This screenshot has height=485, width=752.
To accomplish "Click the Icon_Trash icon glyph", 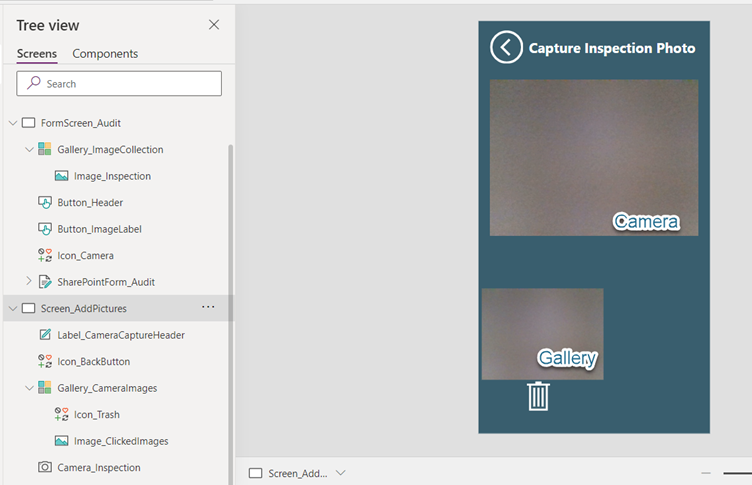I will [61, 414].
